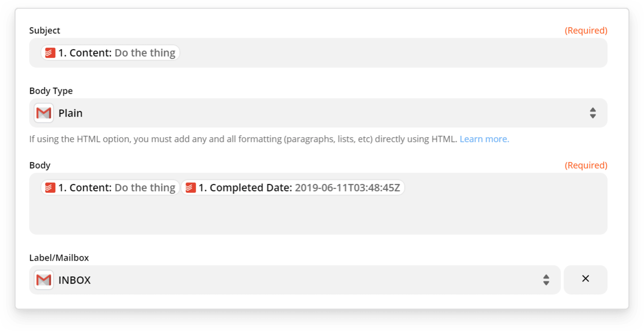Screen dimensions: 644x331
Task: Click the Gmail icon in Body Type field
Action: [x=44, y=113]
